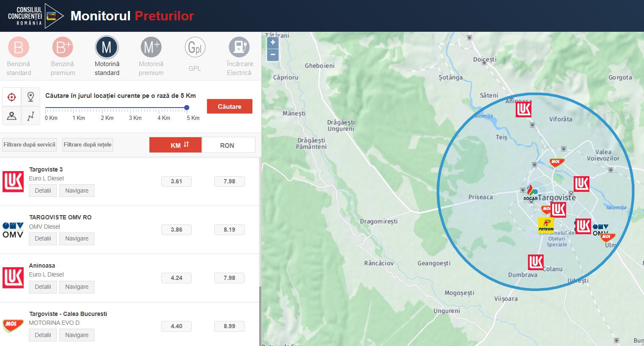This screenshot has width=644, height=346.
Task: Click Lukoil marker beside OMV marker on map
Action: click(x=583, y=226)
